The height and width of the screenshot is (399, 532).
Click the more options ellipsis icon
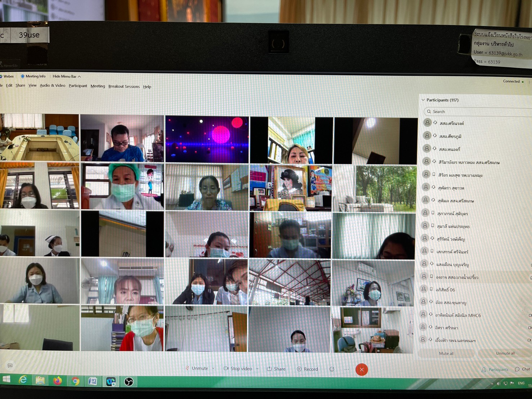point(346,369)
